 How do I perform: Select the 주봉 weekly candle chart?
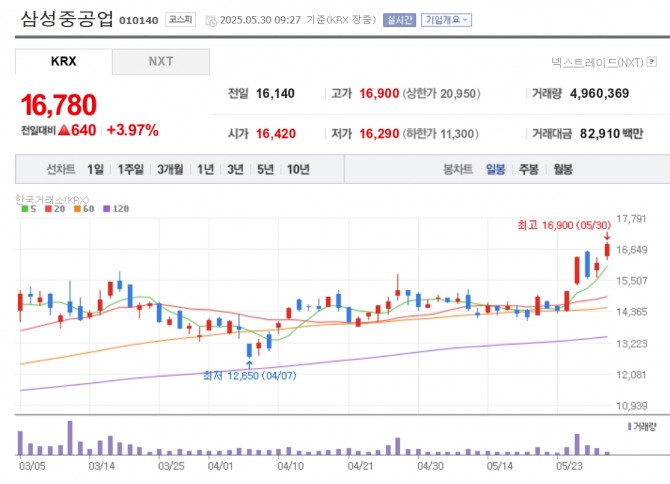[529, 170]
